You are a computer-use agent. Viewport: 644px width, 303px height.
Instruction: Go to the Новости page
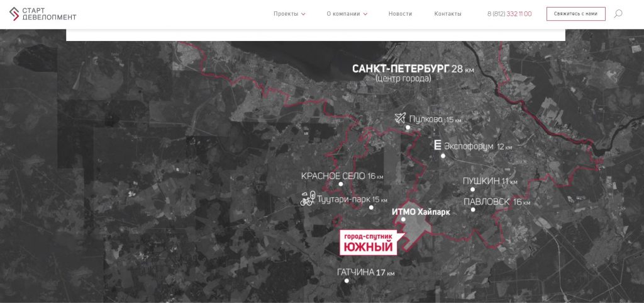tap(400, 14)
